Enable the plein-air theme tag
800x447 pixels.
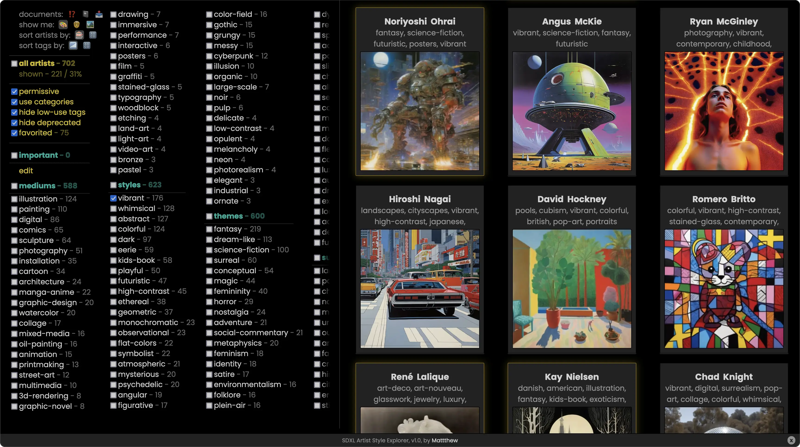209,406
